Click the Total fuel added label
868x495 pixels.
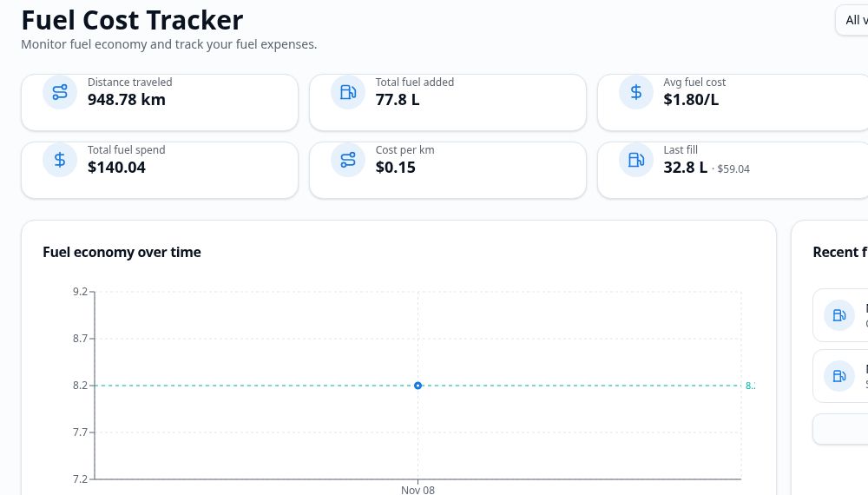click(415, 82)
